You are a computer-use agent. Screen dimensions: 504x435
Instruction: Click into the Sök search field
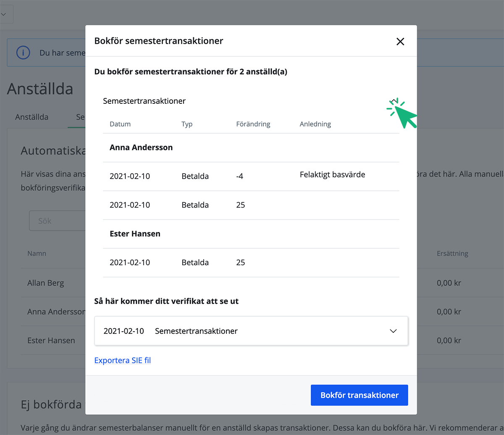[57, 221]
